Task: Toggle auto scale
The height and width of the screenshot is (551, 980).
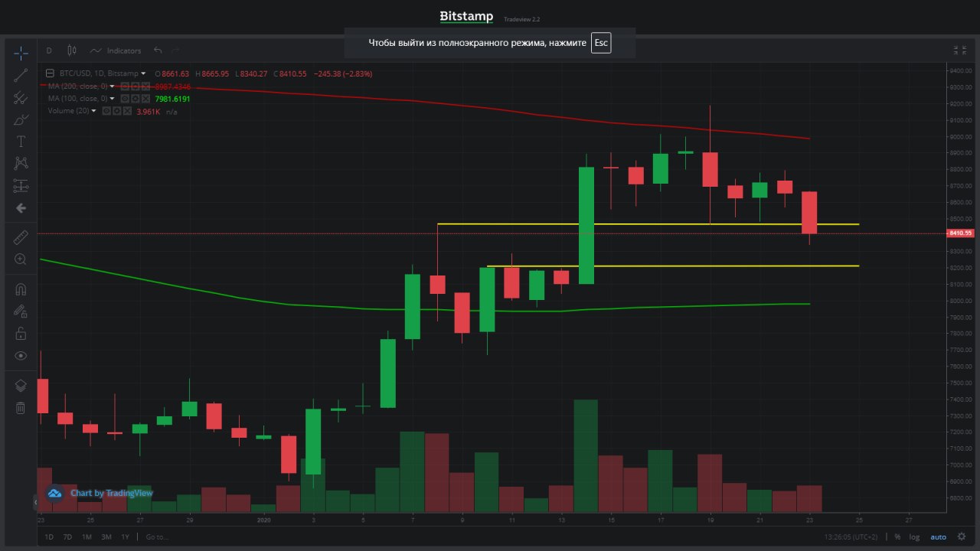Action: click(938, 536)
